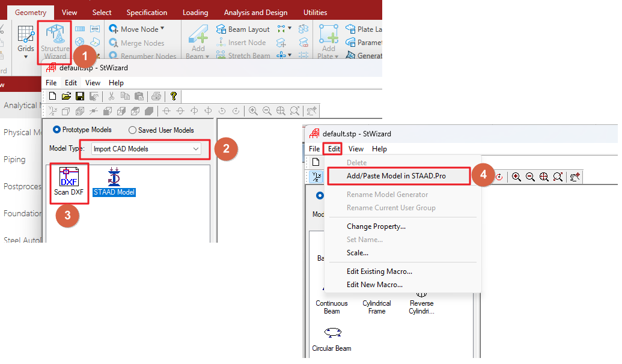Click Edit New Macro entry

tap(374, 284)
